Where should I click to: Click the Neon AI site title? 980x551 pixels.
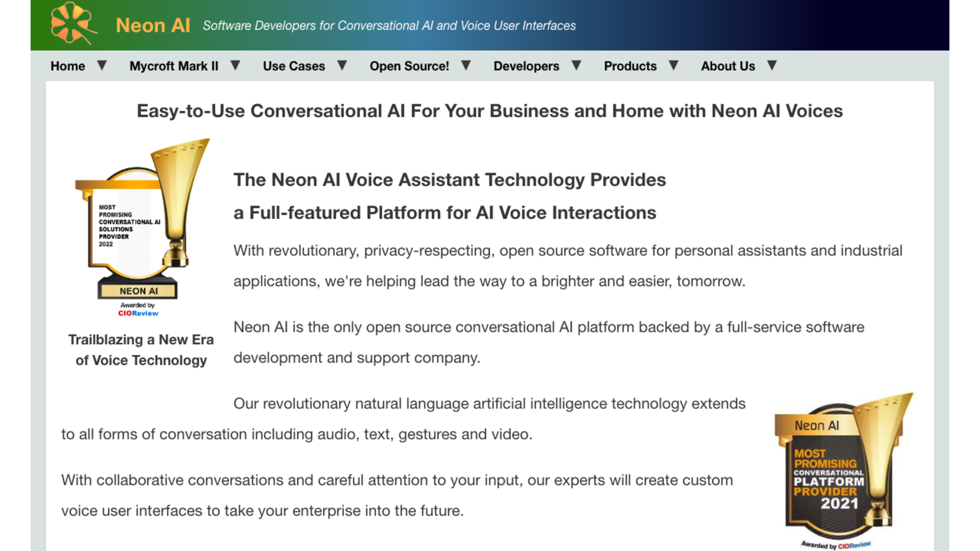[x=153, y=26]
